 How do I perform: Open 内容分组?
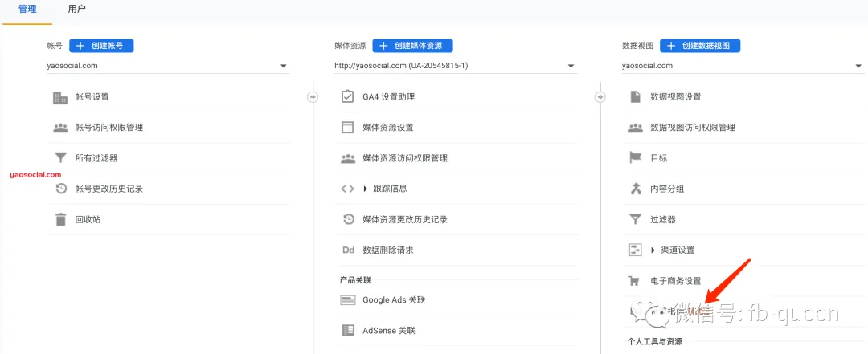click(x=667, y=189)
